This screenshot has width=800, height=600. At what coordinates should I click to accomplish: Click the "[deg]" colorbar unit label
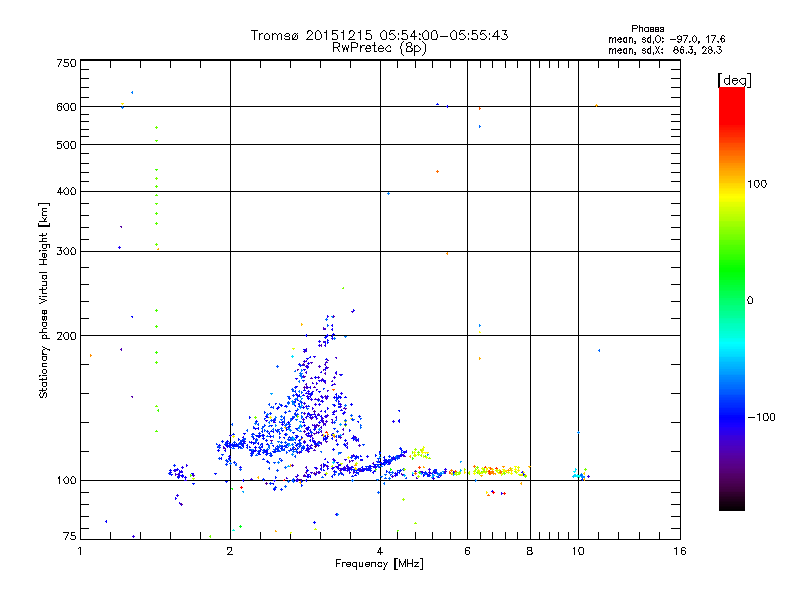click(734, 80)
